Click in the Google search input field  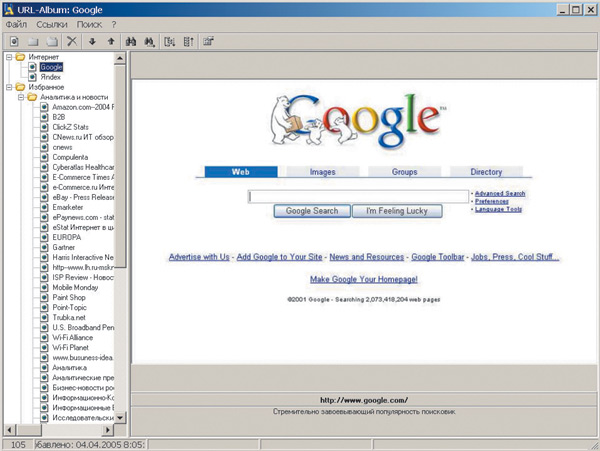[358, 197]
